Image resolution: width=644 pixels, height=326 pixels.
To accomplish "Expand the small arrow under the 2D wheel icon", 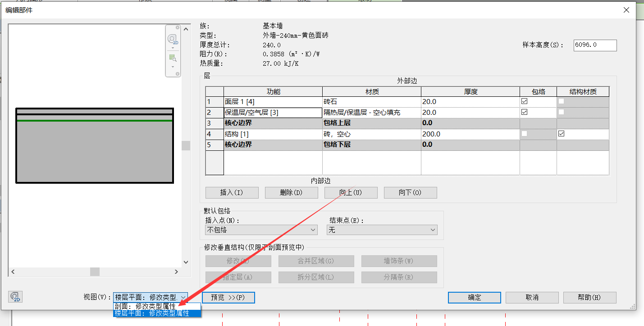I will pos(173,48).
